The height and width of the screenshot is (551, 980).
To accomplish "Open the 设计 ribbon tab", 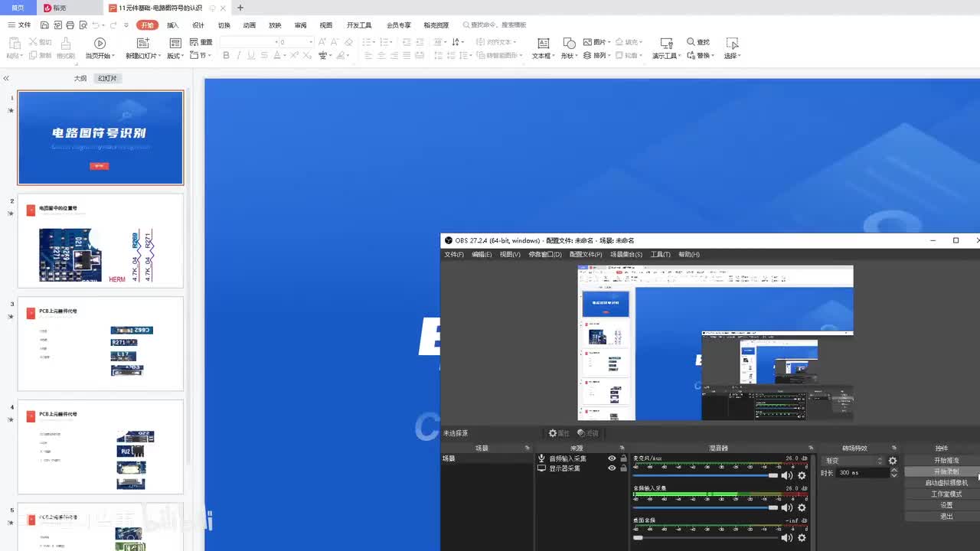I will tap(198, 25).
